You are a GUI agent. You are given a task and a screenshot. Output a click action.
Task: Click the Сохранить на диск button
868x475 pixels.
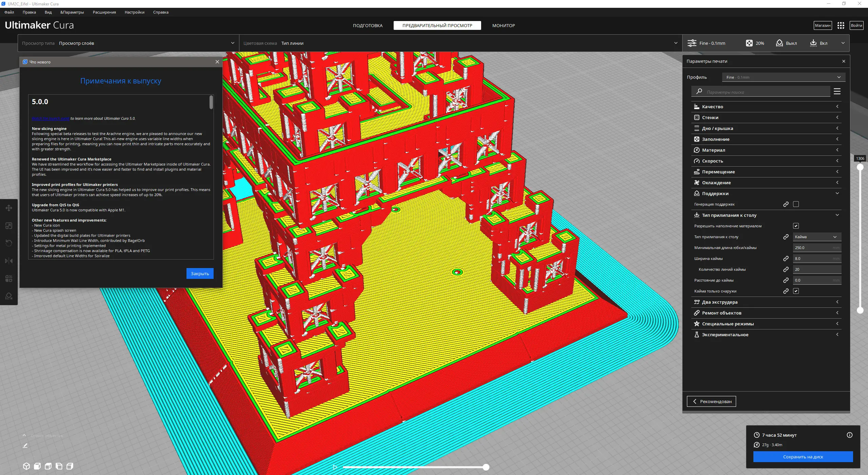tap(803, 457)
